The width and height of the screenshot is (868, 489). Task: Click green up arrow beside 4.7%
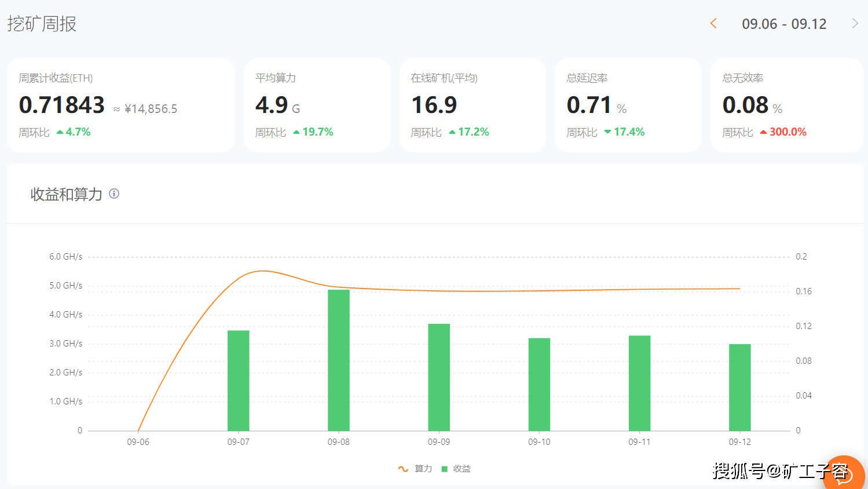point(60,132)
